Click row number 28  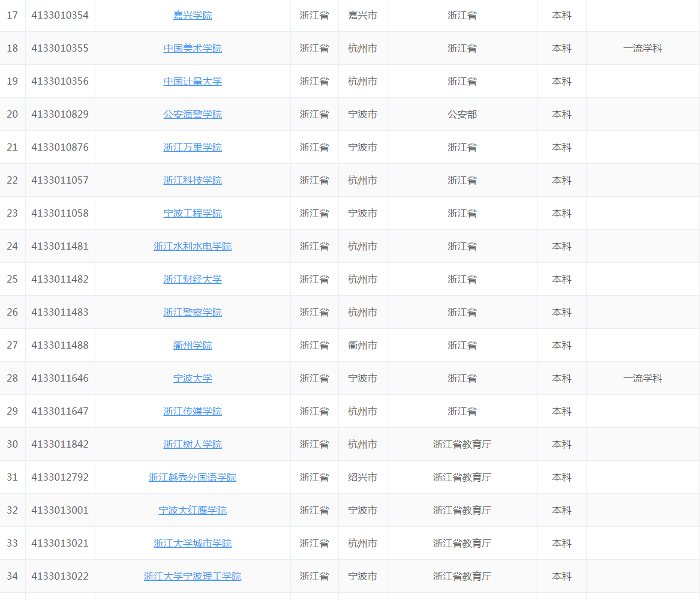13,379
